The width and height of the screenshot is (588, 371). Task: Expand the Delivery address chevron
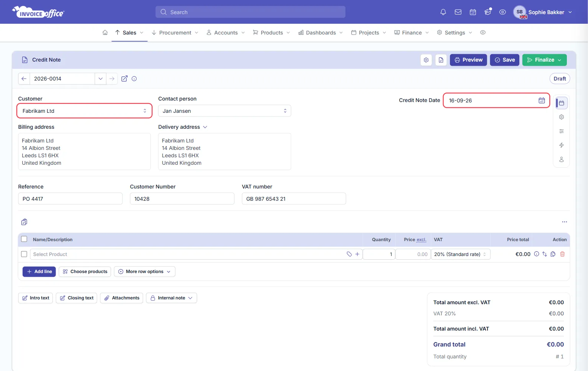coord(205,127)
